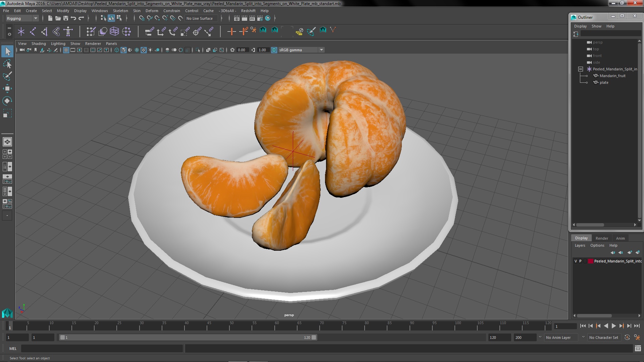Image resolution: width=644 pixels, height=362 pixels.
Task: Create a new scene with the toolbar icon
Action: [50, 18]
